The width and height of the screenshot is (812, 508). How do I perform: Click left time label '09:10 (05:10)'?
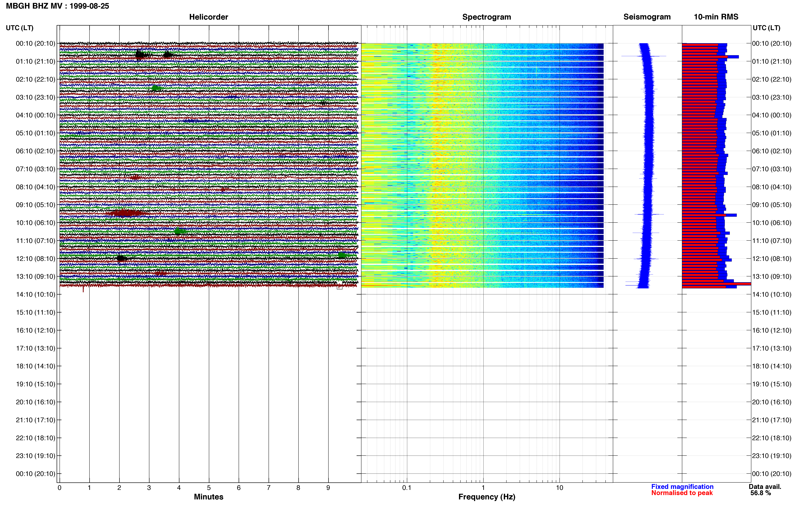click(x=36, y=205)
